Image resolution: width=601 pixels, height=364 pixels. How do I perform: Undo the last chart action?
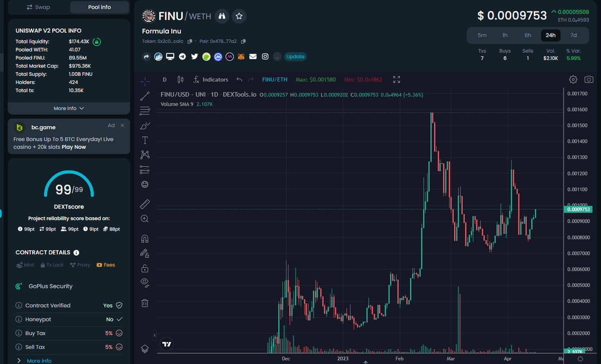pos(239,80)
